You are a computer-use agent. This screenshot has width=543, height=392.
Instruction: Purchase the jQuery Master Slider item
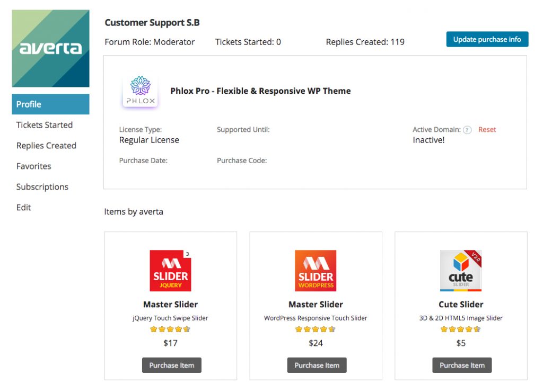point(171,366)
